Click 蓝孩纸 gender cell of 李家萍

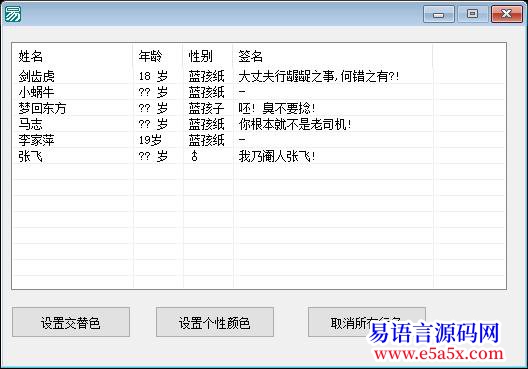206,140
